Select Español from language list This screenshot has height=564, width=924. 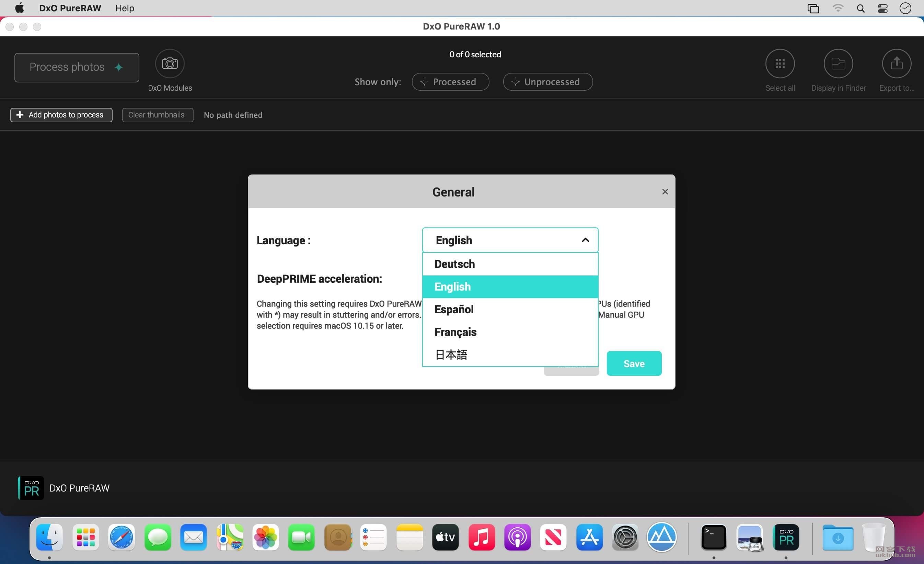coord(454,309)
